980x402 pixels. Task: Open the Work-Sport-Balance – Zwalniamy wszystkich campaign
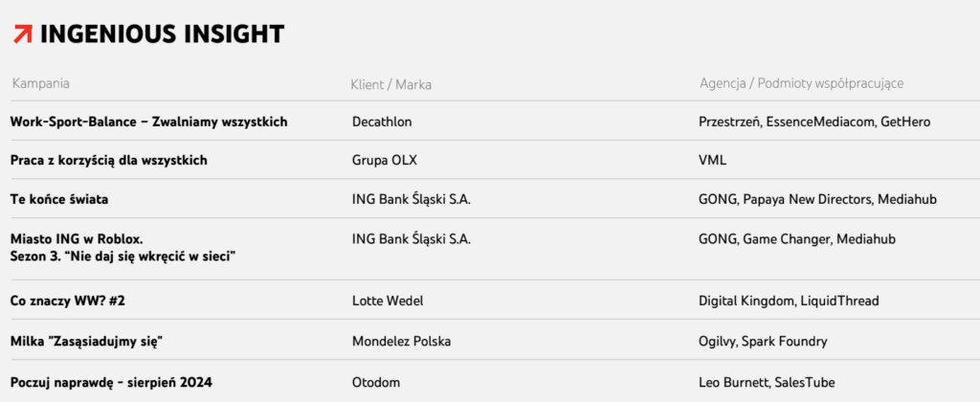point(148,122)
